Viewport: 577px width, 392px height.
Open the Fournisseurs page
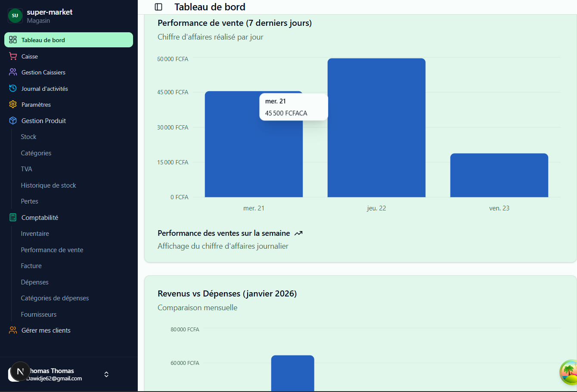pos(39,314)
